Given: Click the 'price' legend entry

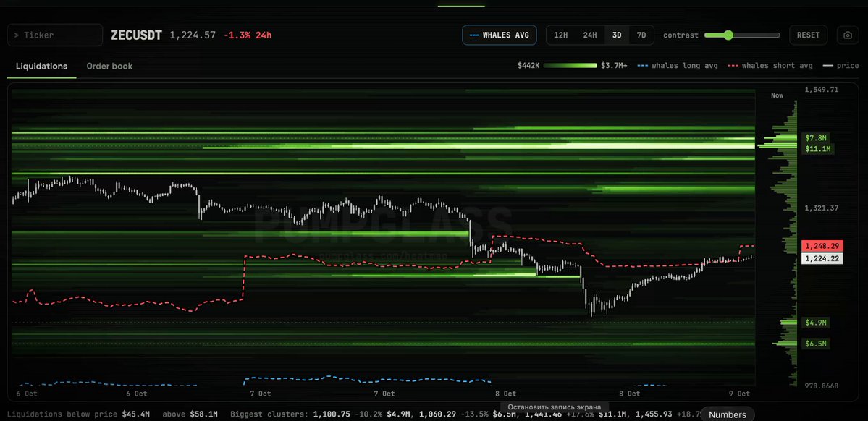Looking at the screenshot, I should coord(841,66).
